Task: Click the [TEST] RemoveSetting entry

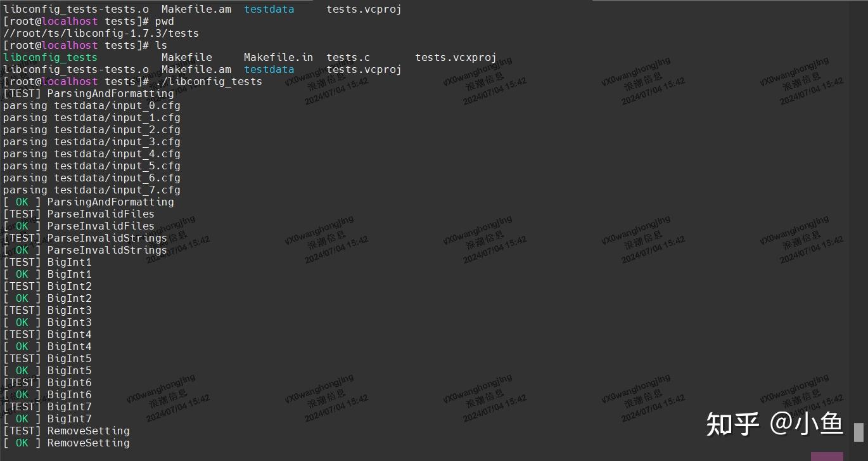Action: coord(65,431)
